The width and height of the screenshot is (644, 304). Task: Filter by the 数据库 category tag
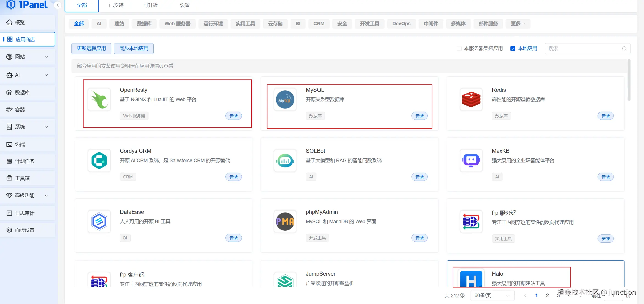144,24
